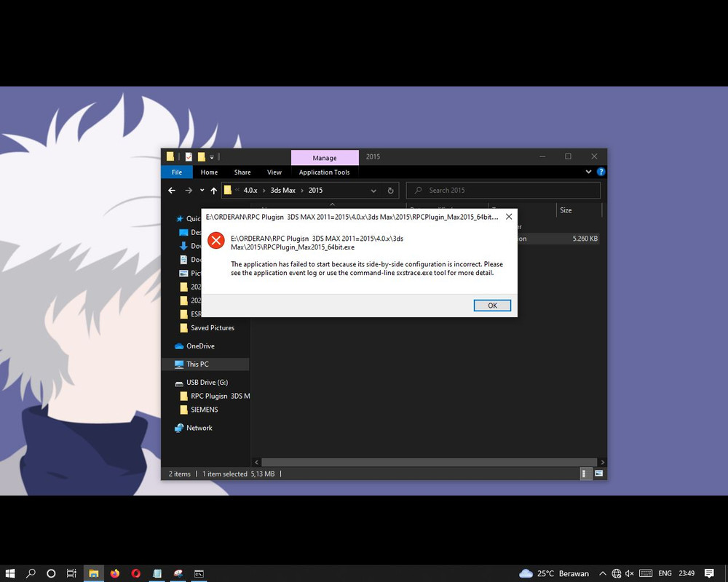
Task: Open the File menu in Explorer
Action: click(177, 172)
